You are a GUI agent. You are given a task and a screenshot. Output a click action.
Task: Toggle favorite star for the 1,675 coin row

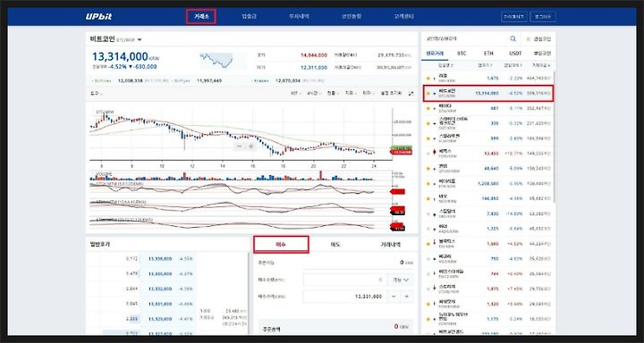(428, 79)
